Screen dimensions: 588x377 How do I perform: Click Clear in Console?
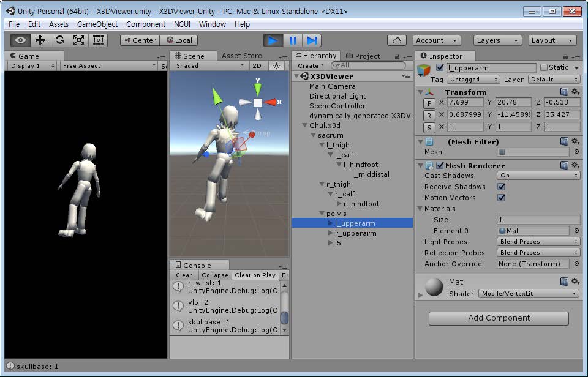point(184,275)
